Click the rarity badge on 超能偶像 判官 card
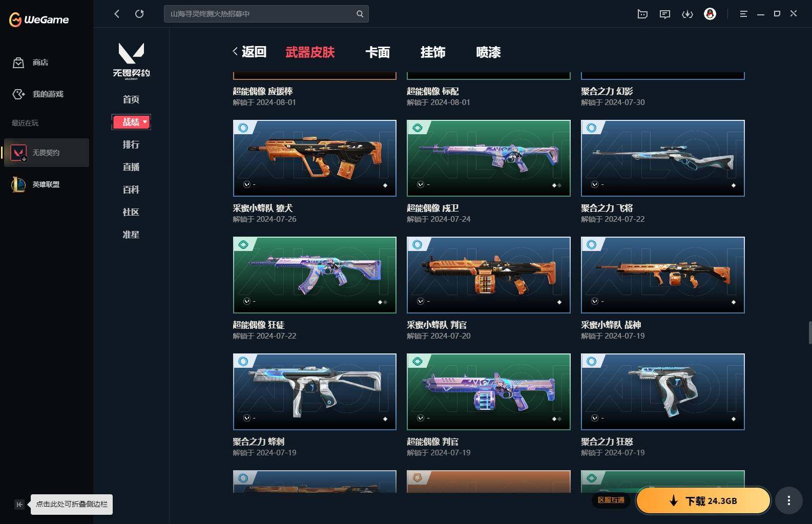Viewport: 812px width, 524px height. (x=418, y=361)
